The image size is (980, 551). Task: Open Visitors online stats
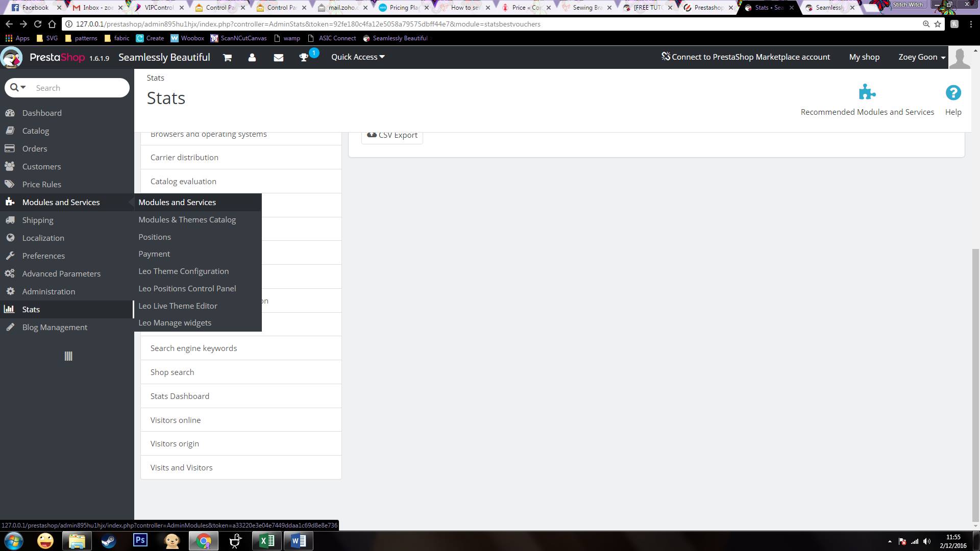[x=241, y=420]
